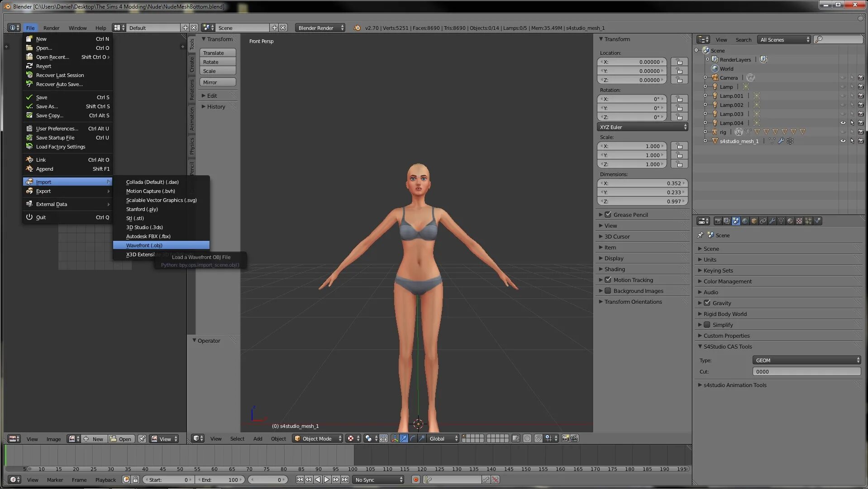Expand the rig tree item
This screenshot has height=489, width=868.
point(705,132)
